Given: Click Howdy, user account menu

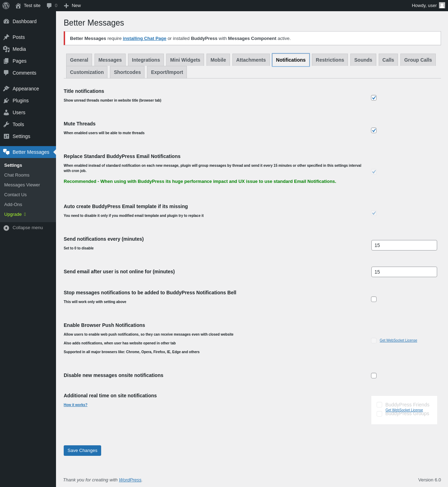Looking at the screenshot, I should pos(428,6).
